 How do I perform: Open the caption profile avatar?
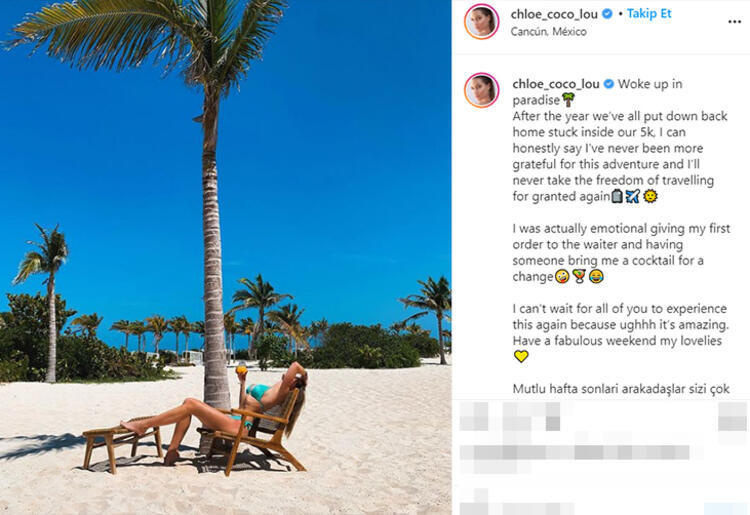(481, 90)
